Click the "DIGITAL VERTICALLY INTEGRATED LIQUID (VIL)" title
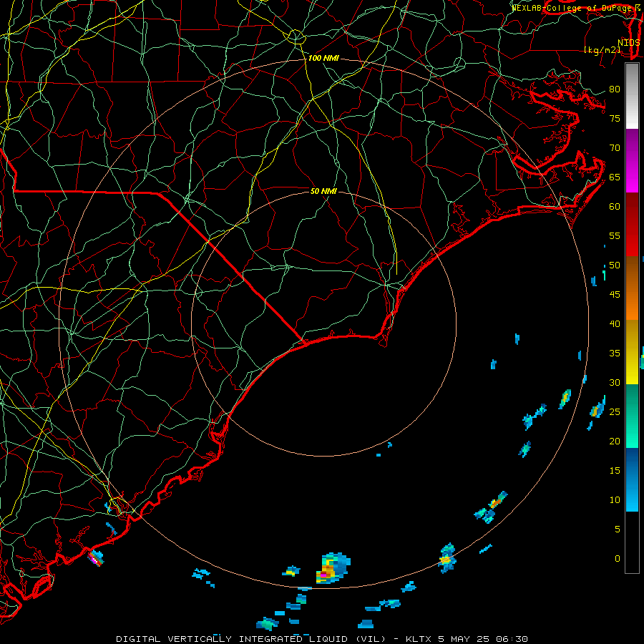This screenshot has width=644, height=644. (x=251, y=639)
